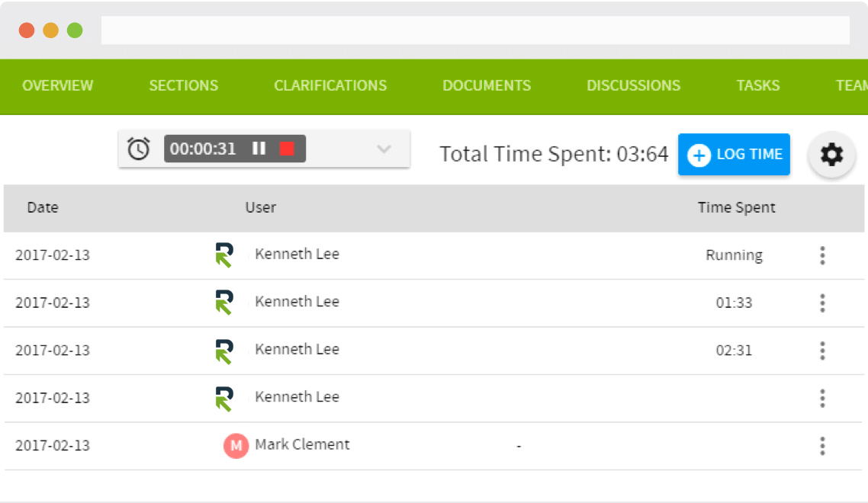The image size is (868, 503).
Task: Open options menu for 02:31 entry
Action: pos(822,351)
